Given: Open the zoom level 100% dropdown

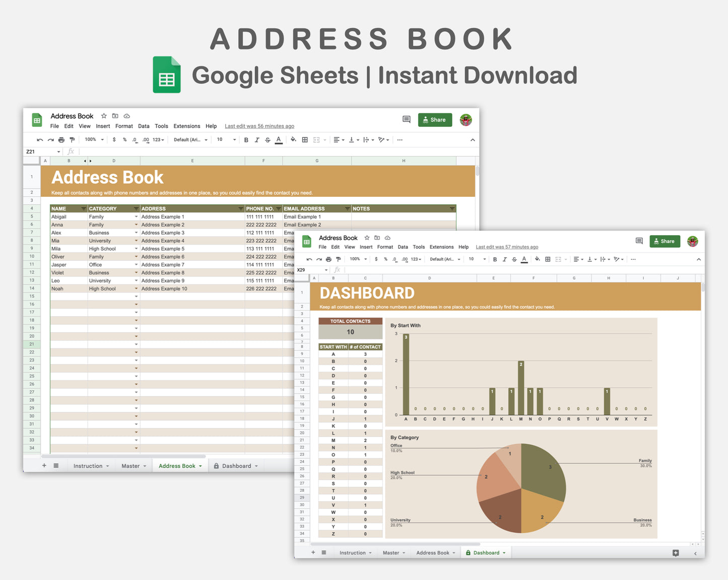Looking at the screenshot, I should point(93,139).
